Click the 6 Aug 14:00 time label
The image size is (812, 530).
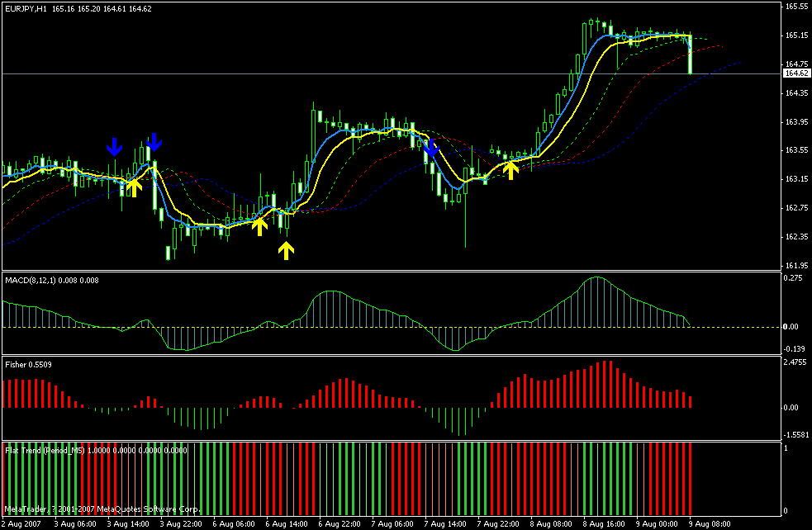(285, 524)
